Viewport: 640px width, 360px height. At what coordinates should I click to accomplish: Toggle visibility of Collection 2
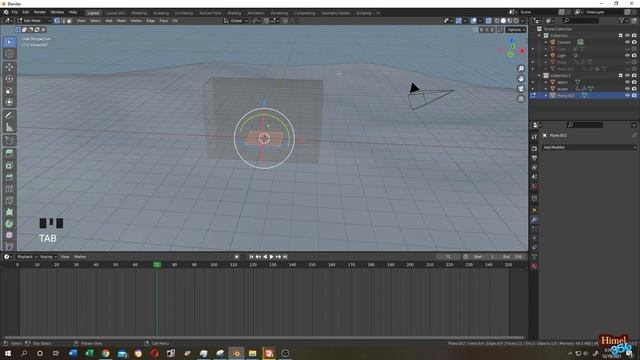pos(627,76)
